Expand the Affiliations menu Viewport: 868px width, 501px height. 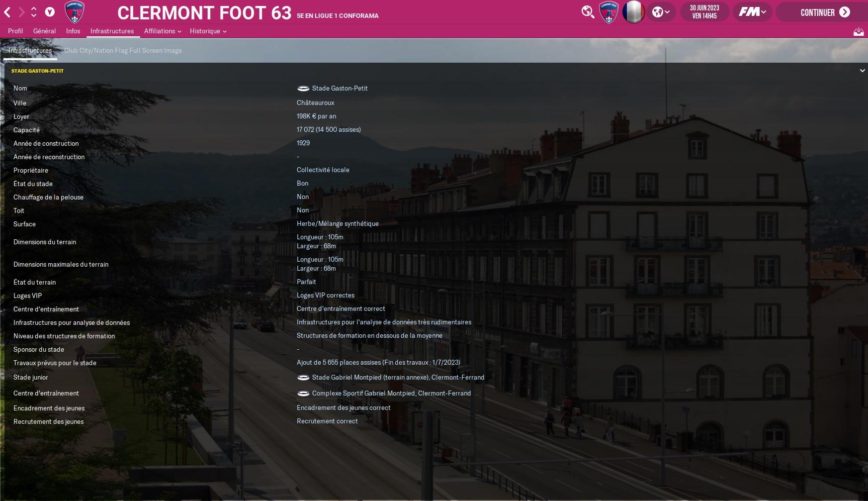point(163,31)
